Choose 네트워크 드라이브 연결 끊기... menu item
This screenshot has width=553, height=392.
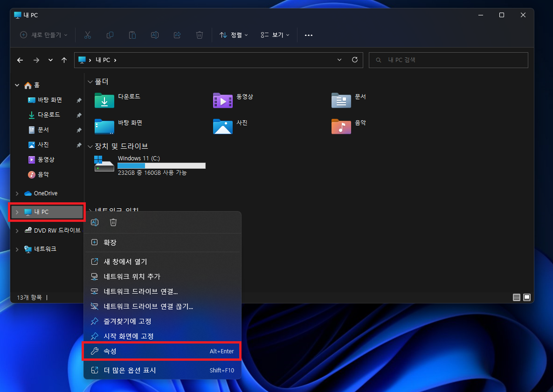[162, 307]
